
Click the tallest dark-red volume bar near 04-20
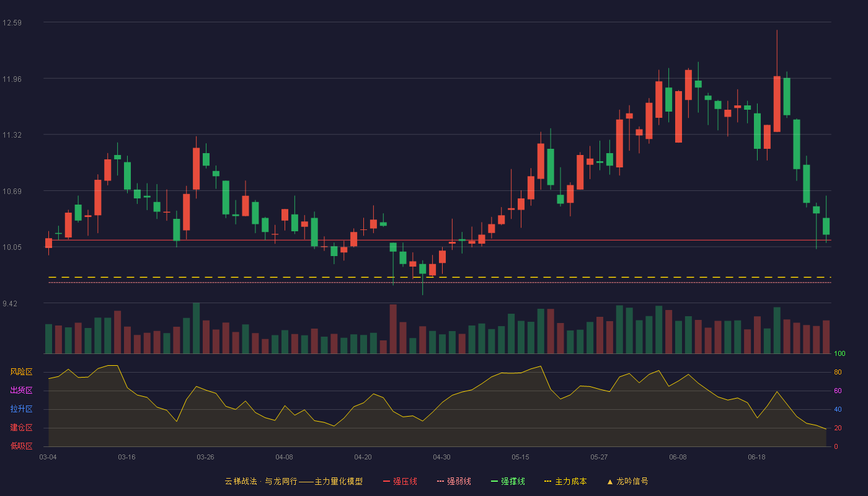pyautogui.click(x=392, y=329)
